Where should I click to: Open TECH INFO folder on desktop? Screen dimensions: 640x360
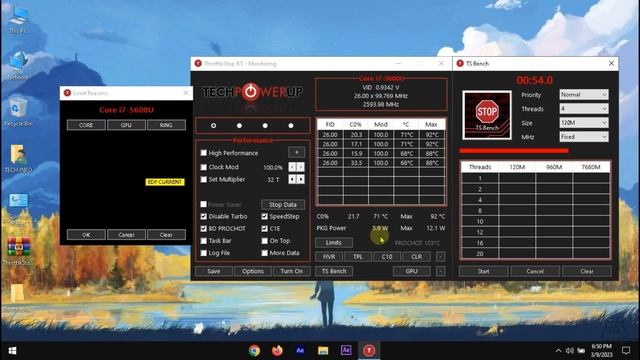[18, 158]
